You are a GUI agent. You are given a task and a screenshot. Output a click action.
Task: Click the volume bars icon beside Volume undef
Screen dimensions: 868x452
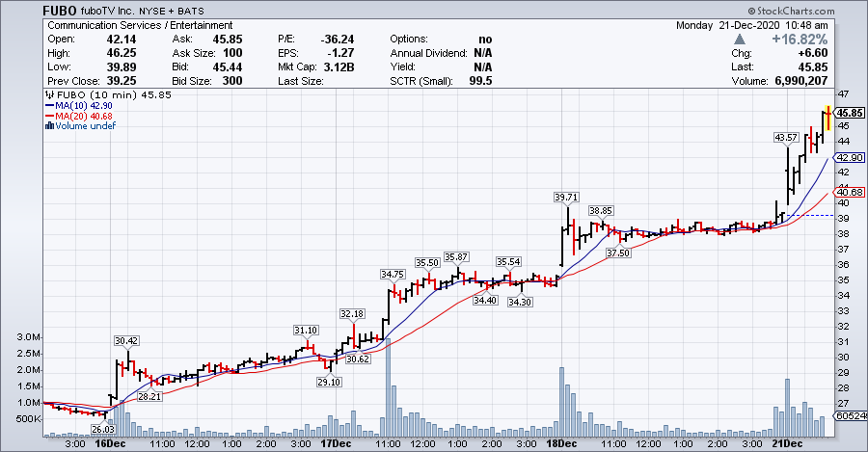point(50,125)
